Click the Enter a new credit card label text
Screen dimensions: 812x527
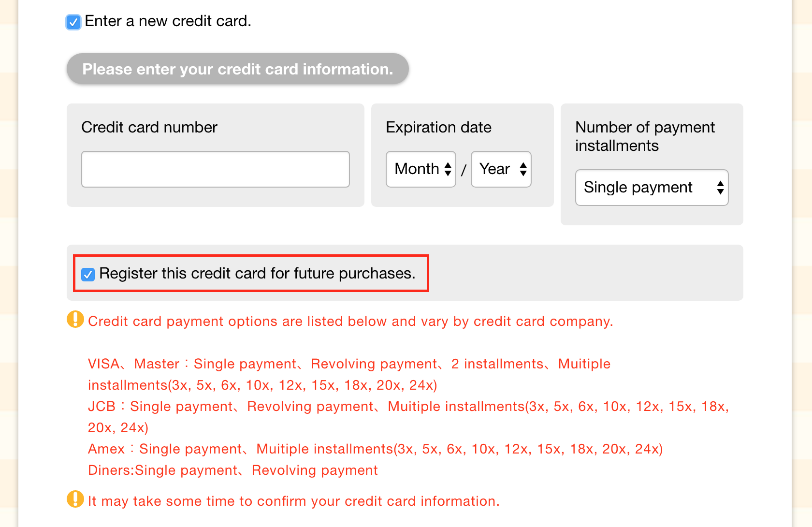tap(168, 21)
